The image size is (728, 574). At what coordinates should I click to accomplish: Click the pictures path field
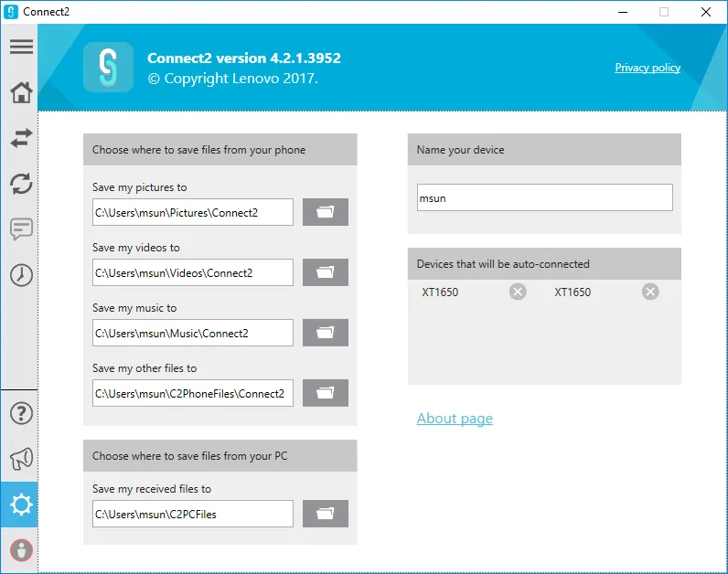pos(193,212)
